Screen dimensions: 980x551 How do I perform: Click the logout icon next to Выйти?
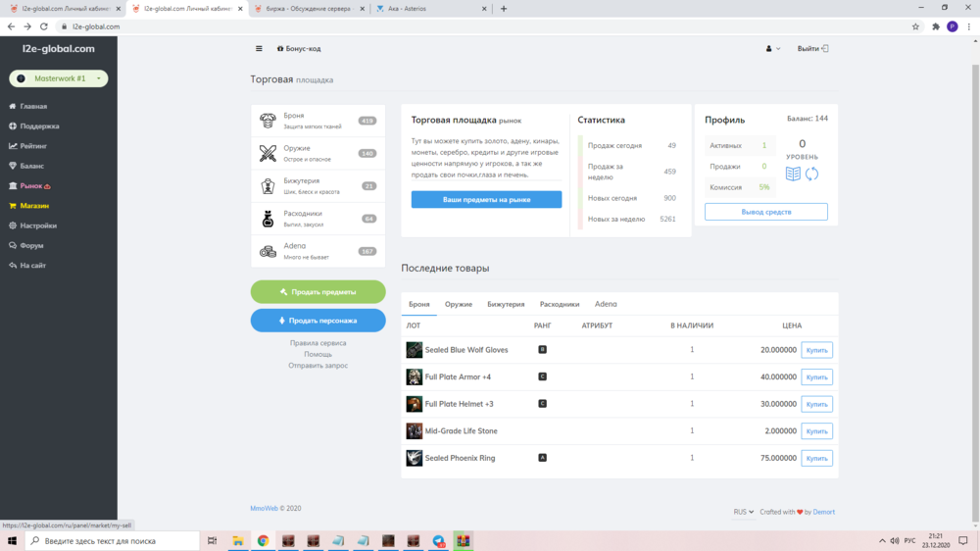pos(825,48)
